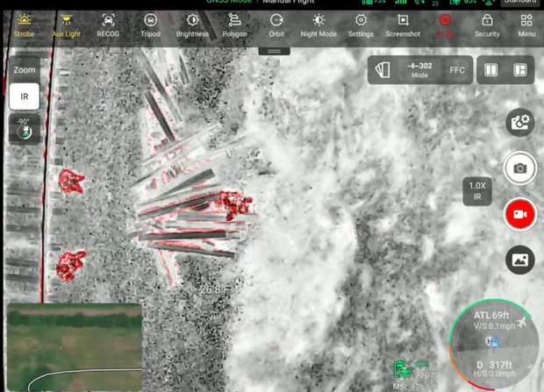Image resolution: width=544 pixels, height=392 pixels.
Task: Trigger FFC calibration
Action: (x=457, y=70)
